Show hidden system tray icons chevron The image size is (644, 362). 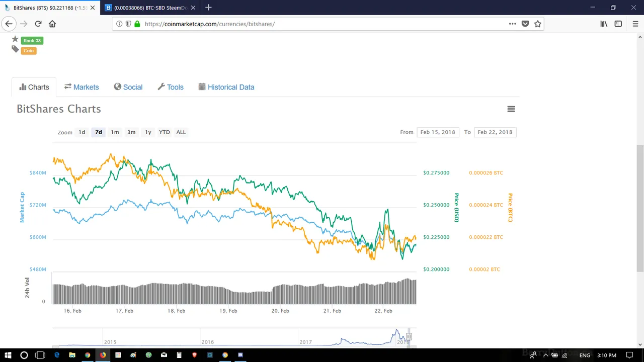coord(545,355)
